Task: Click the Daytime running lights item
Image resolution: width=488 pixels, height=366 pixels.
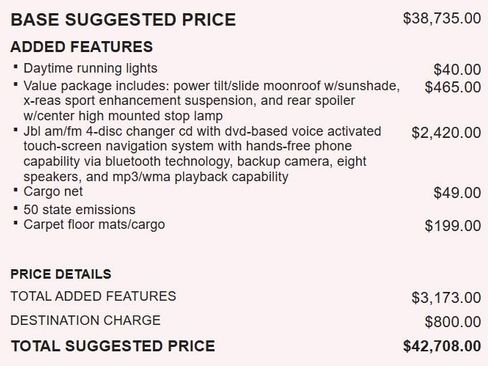Action: (x=90, y=68)
